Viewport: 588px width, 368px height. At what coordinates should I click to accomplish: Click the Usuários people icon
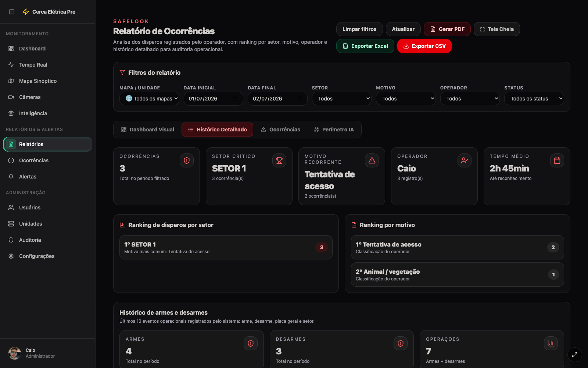point(11,208)
